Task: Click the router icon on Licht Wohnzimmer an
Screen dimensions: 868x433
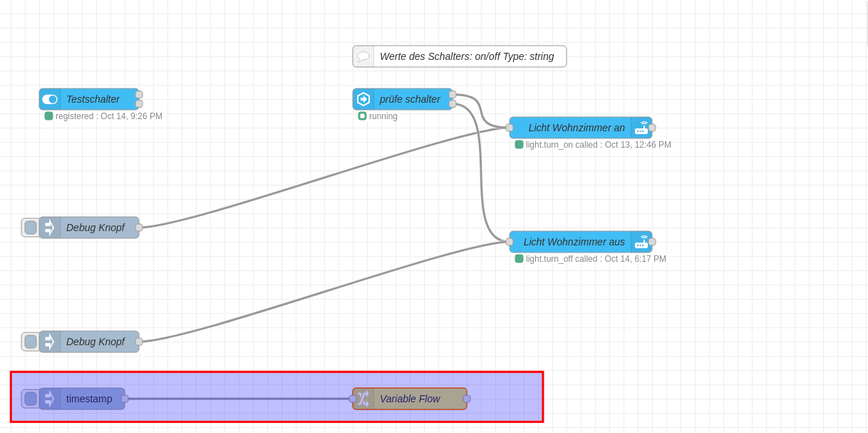Action: coord(641,128)
